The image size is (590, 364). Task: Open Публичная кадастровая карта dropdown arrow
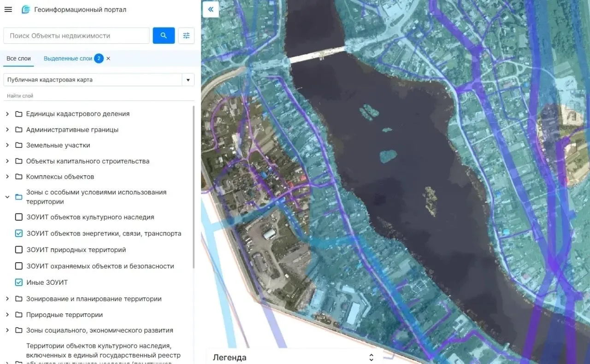click(188, 80)
